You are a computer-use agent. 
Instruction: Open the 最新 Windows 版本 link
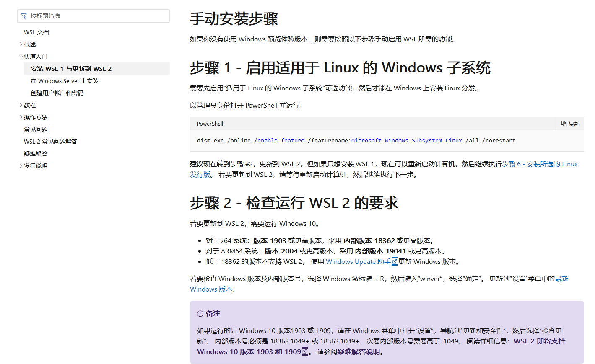click(x=561, y=279)
